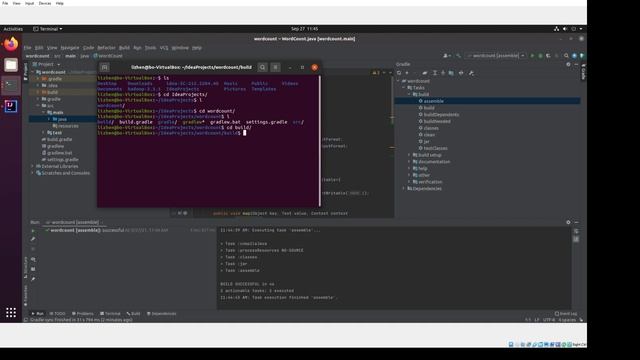Toggle offline mode in Gradle toolbar
640x360 pixels.
(x=461, y=73)
